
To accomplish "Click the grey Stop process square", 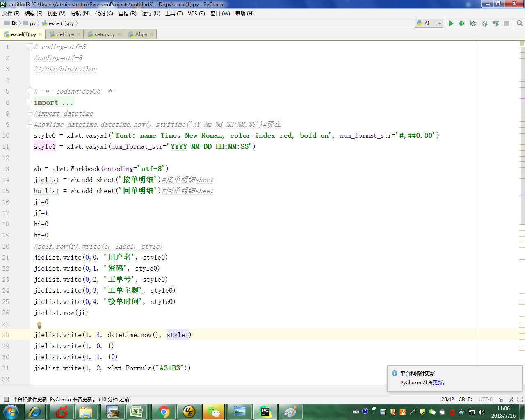I will [507, 23].
